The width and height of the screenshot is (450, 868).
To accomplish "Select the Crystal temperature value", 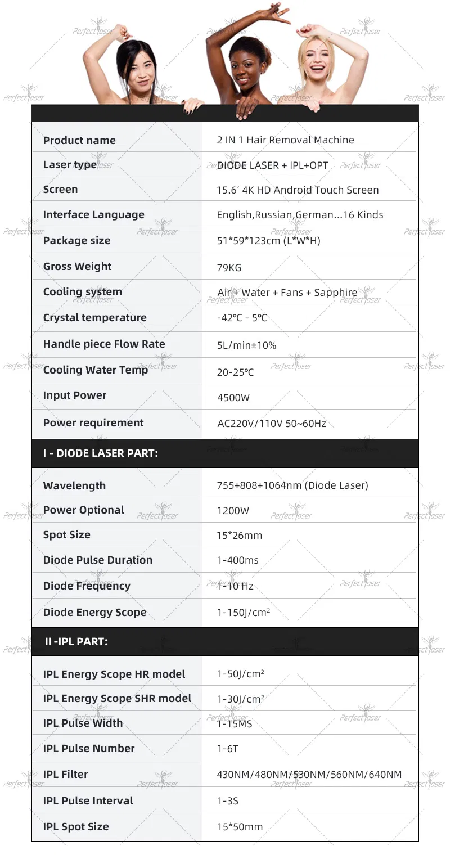I will coord(242,318).
